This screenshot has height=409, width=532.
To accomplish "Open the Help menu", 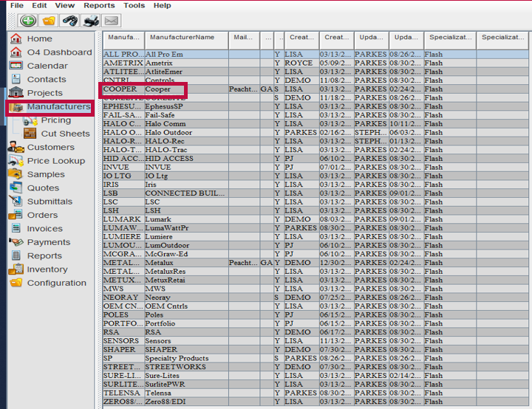I will point(162,5).
